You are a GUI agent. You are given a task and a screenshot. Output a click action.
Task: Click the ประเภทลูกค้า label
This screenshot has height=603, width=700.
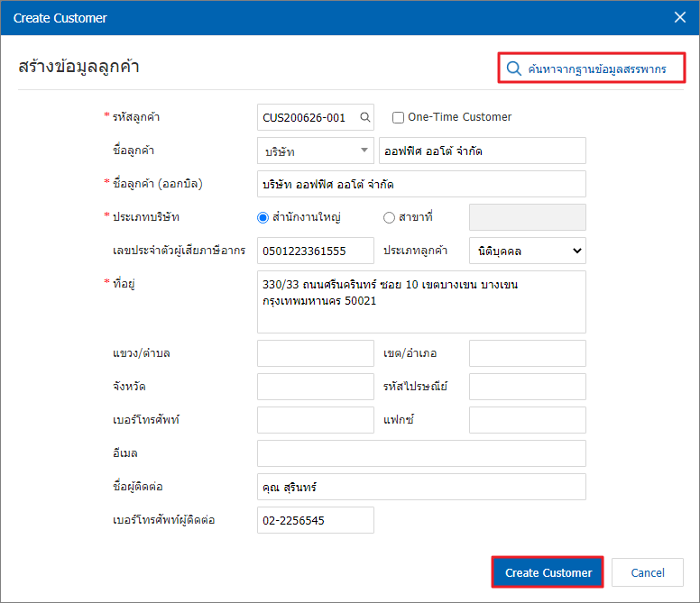pos(415,251)
